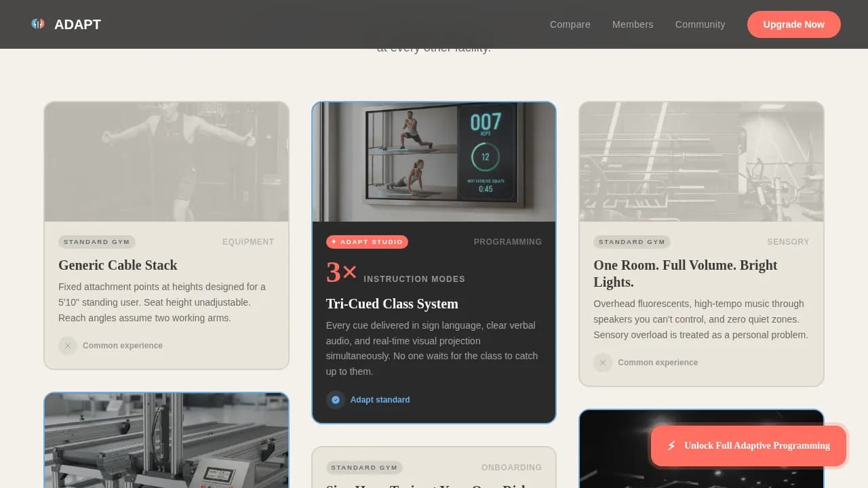Click the 3× statistic number
Screen dimensions: 868x488
click(341, 272)
